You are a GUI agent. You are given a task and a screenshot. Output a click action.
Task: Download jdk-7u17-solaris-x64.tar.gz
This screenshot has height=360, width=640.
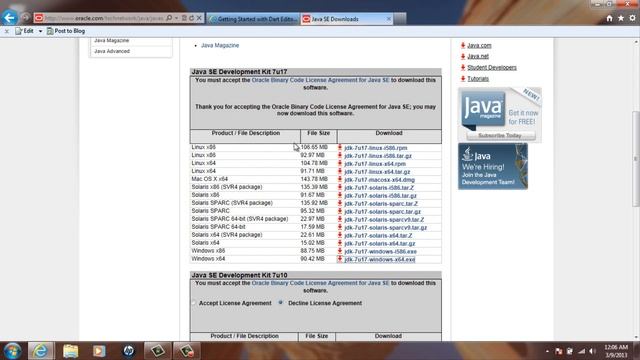[380, 243]
